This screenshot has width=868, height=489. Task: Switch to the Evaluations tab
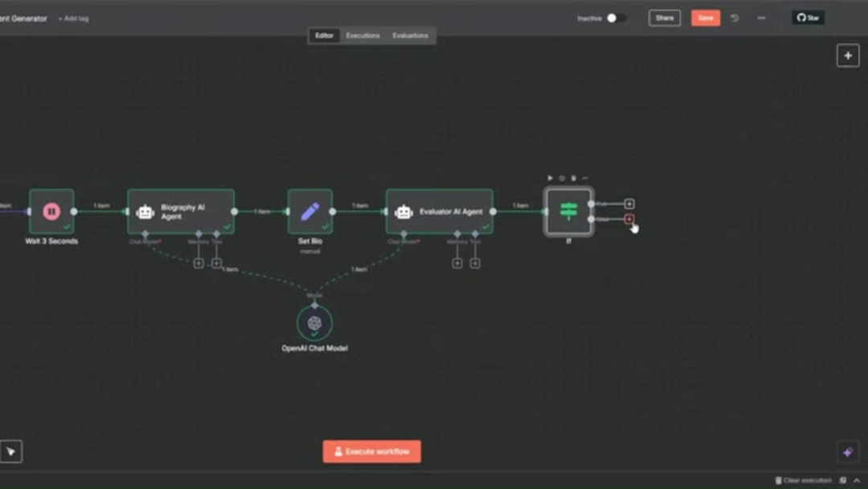(x=410, y=35)
